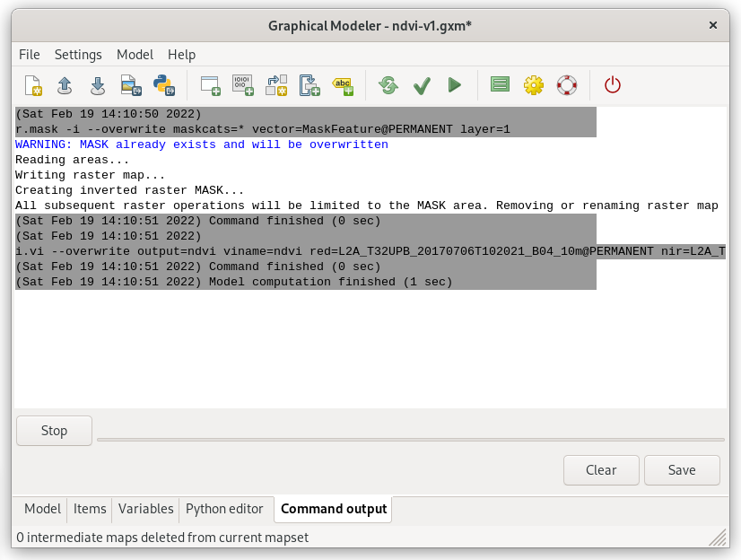Add loop or condition icon
This screenshot has width=741, height=560.
(310, 85)
